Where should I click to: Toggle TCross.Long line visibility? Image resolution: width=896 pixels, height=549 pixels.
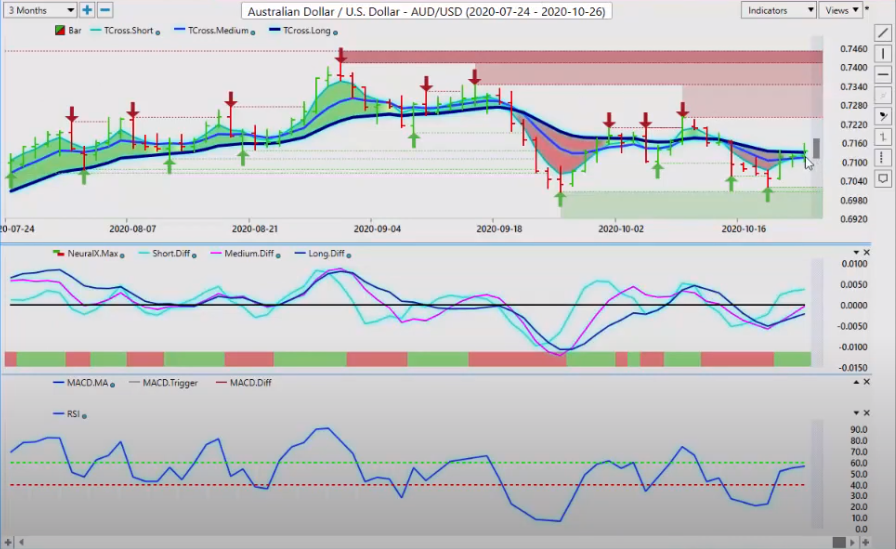point(300,30)
